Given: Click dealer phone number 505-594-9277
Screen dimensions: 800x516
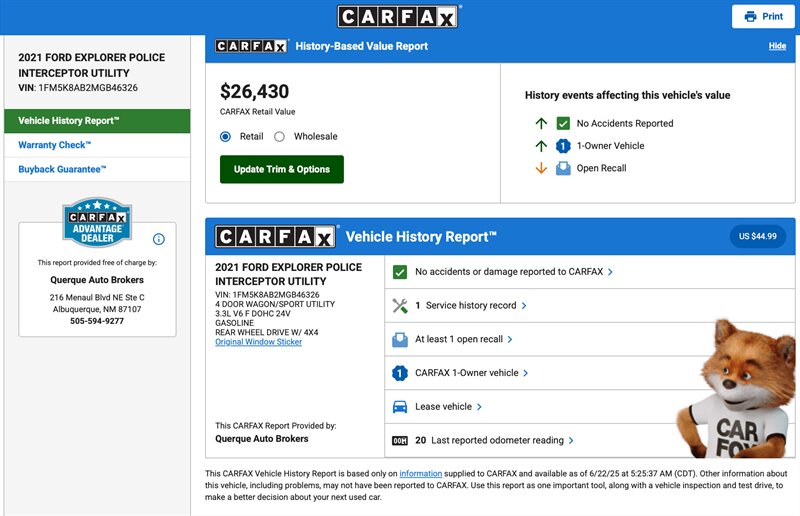Looking at the screenshot, I should pos(97,321).
